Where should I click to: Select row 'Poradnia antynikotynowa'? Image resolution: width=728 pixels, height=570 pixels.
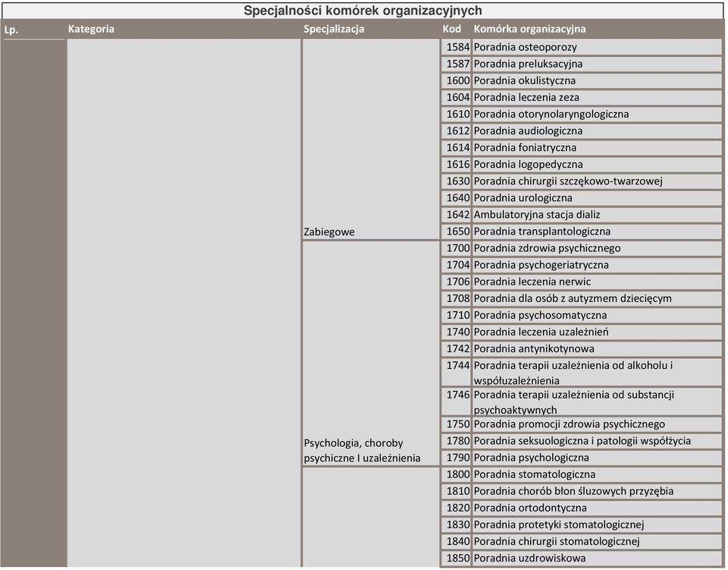597,348
